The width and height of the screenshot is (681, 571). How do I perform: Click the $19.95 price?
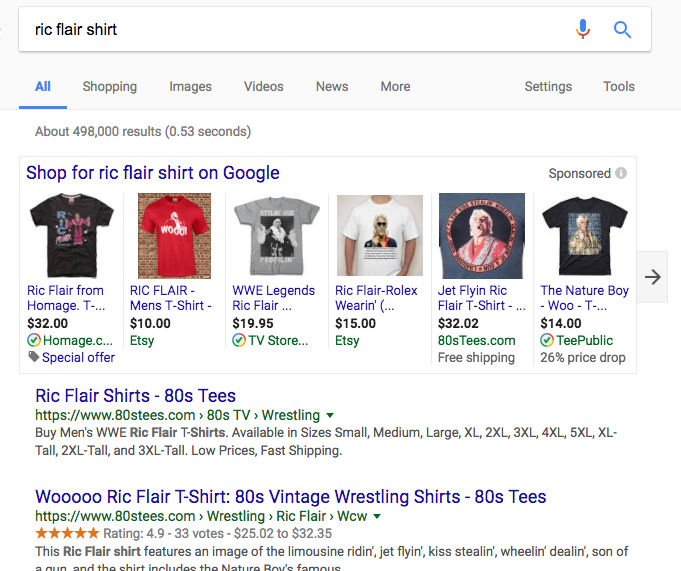pyautogui.click(x=253, y=323)
